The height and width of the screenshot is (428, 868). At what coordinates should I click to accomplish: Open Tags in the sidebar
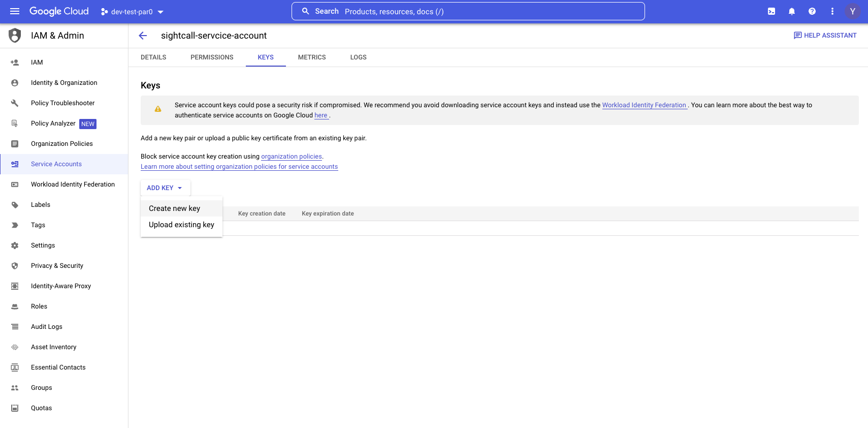click(64, 225)
